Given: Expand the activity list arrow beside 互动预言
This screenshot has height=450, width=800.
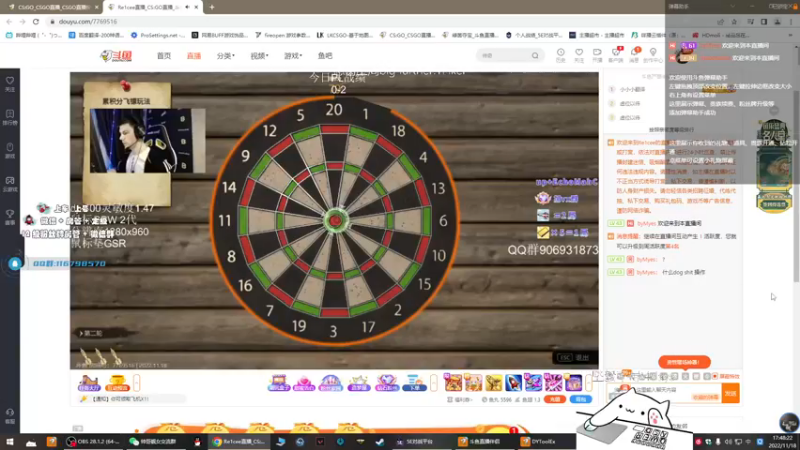Looking at the screenshot, I should point(137,383).
